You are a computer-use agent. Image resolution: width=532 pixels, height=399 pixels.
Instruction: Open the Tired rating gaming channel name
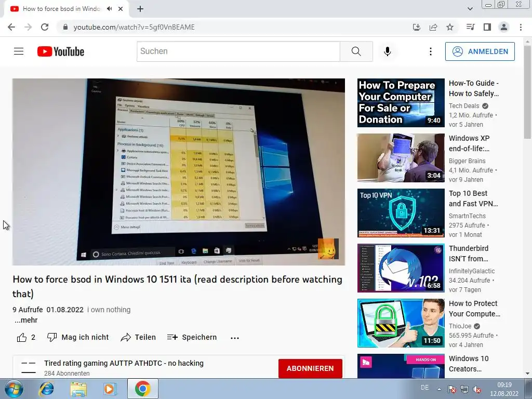[124, 363]
